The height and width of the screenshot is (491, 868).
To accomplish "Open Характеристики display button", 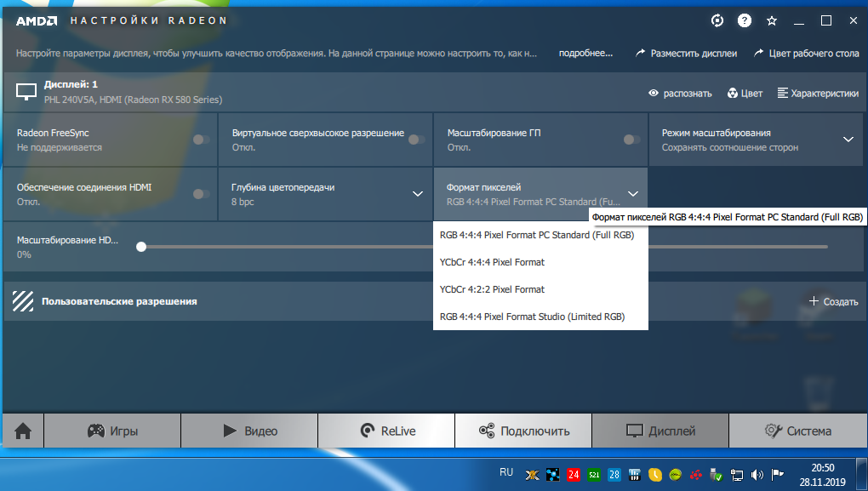I will [x=818, y=93].
